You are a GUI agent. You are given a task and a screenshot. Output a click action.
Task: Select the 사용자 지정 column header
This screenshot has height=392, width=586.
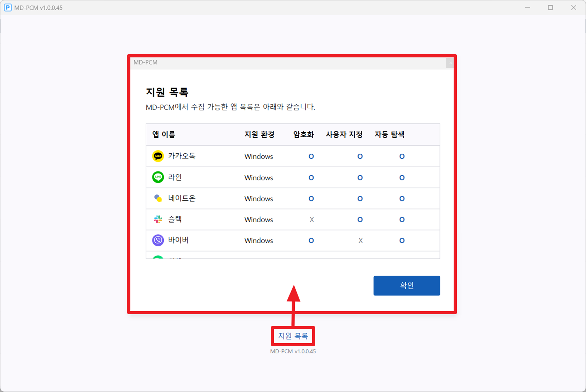344,134
